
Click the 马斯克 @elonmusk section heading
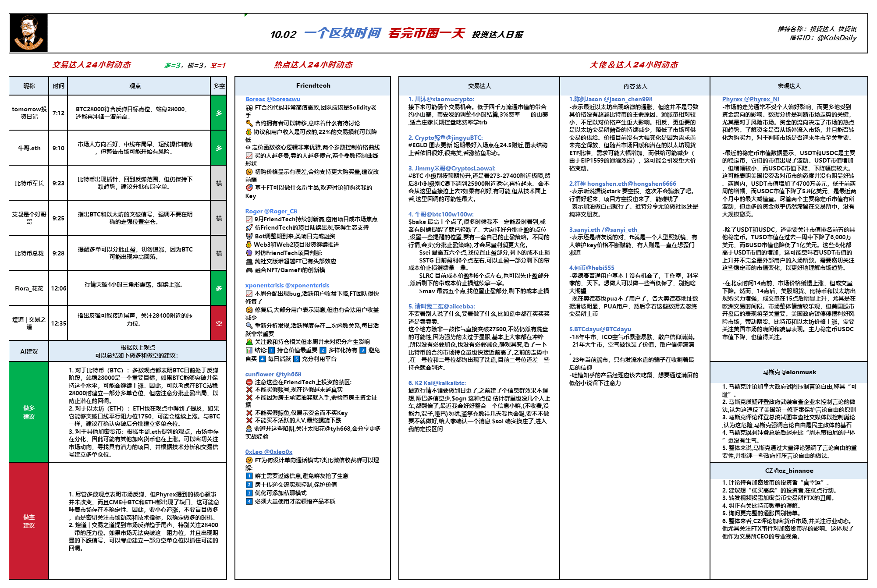(789, 372)
